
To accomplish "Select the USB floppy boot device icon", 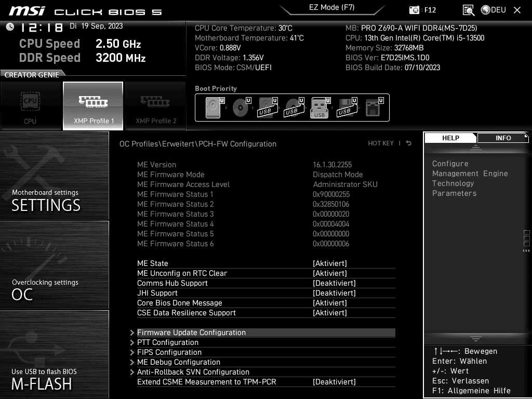I will point(347,107).
